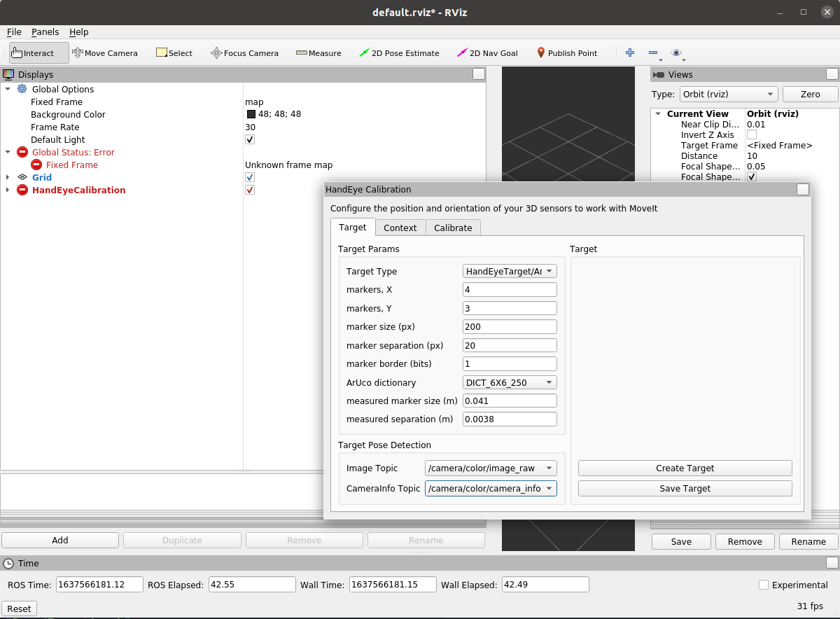Open the Background Color swatch
Viewport: 840px width, 619px height.
(x=251, y=113)
